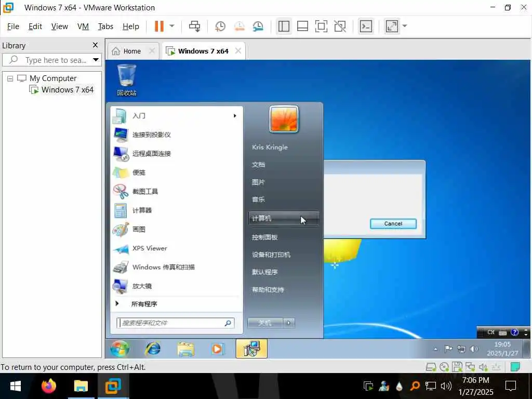Open 图片 Pictures link
Screen dimensions: 532x399
click(x=259, y=182)
